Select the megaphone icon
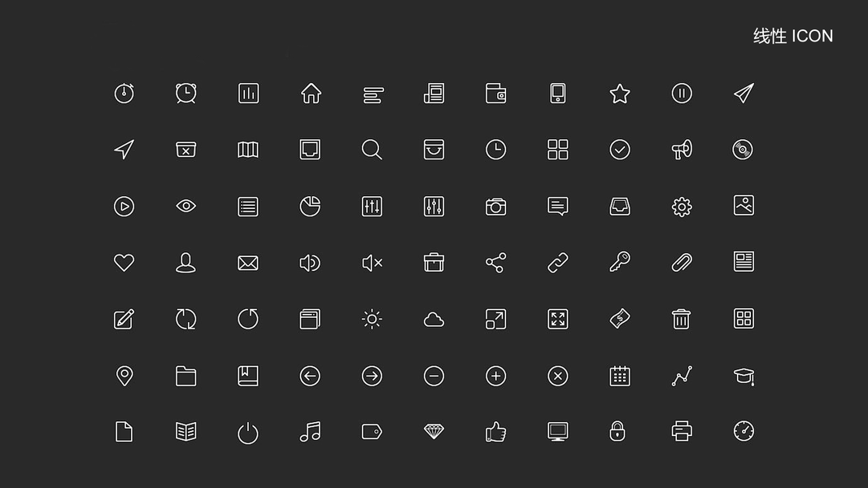This screenshot has width=868, height=488. pos(682,150)
